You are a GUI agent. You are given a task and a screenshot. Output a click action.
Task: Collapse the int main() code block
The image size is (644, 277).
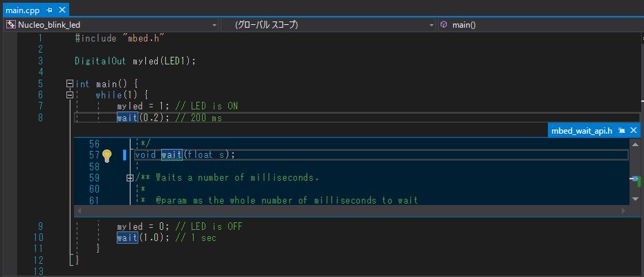(69, 83)
